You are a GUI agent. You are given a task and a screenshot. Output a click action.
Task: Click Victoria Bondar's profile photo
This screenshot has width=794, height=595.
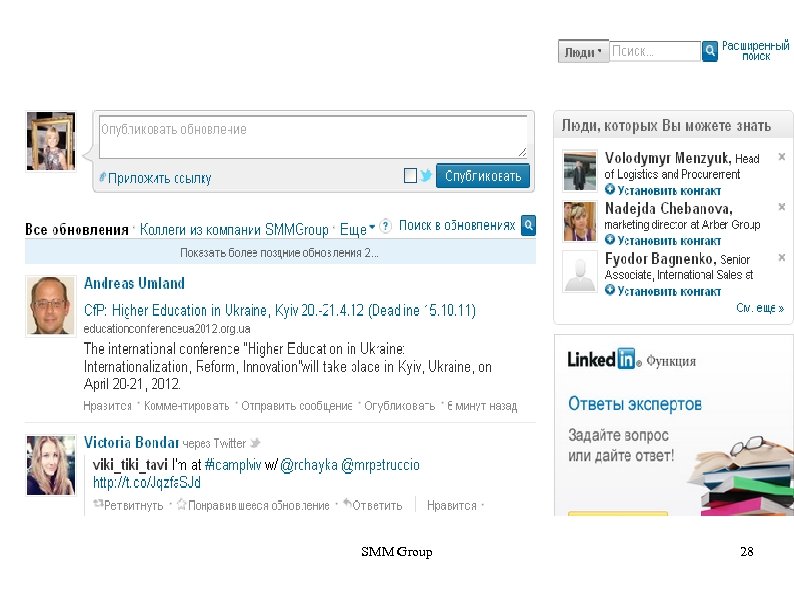coord(51,465)
